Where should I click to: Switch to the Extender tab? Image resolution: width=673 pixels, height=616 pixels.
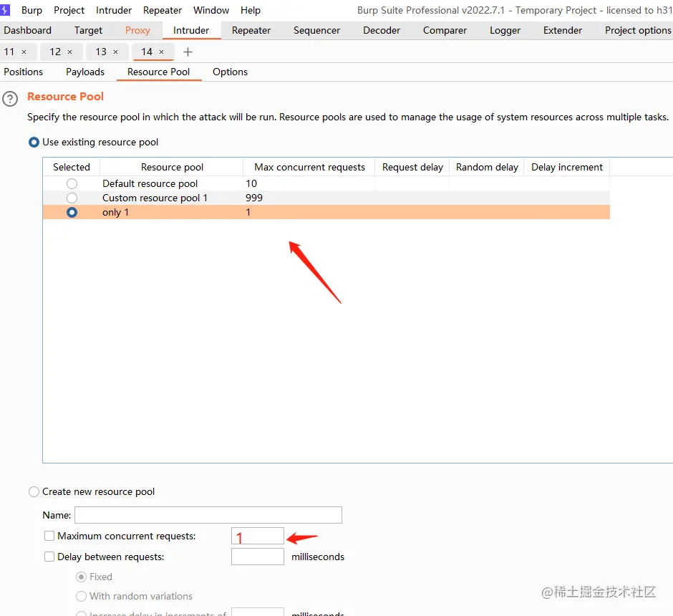(x=563, y=31)
